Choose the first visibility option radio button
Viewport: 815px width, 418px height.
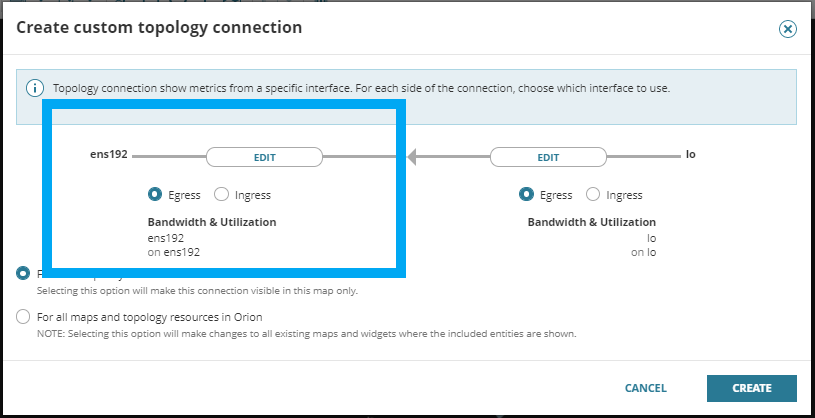point(23,273)
